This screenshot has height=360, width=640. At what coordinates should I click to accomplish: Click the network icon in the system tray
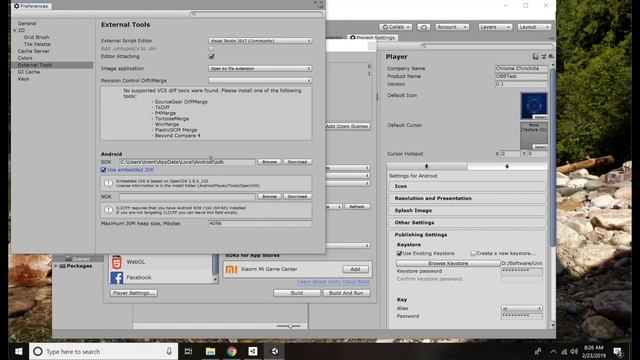(x=564, y=351)
